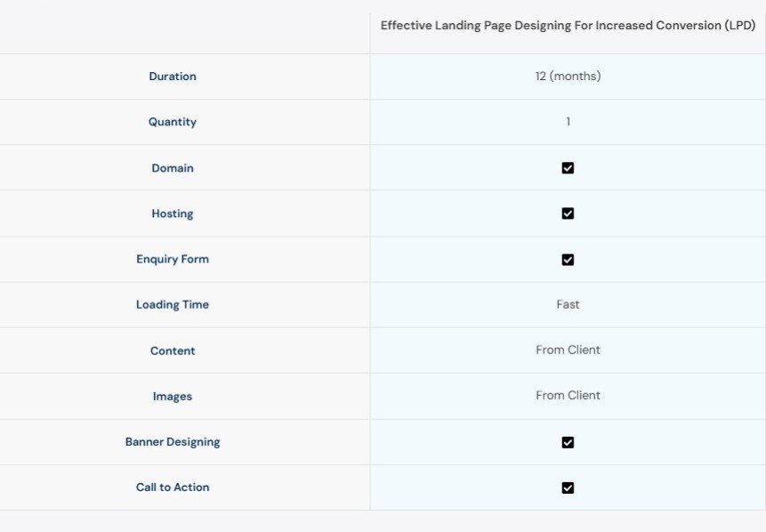This screenshot has width=766, height=532.
Task: Select the Call to Action row label
Action: pyautogui.click(x=173, y=488)
